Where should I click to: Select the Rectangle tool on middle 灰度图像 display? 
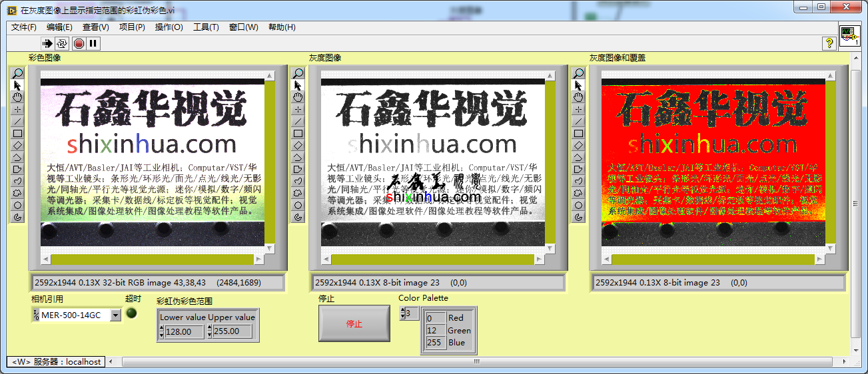pos(298,133)
